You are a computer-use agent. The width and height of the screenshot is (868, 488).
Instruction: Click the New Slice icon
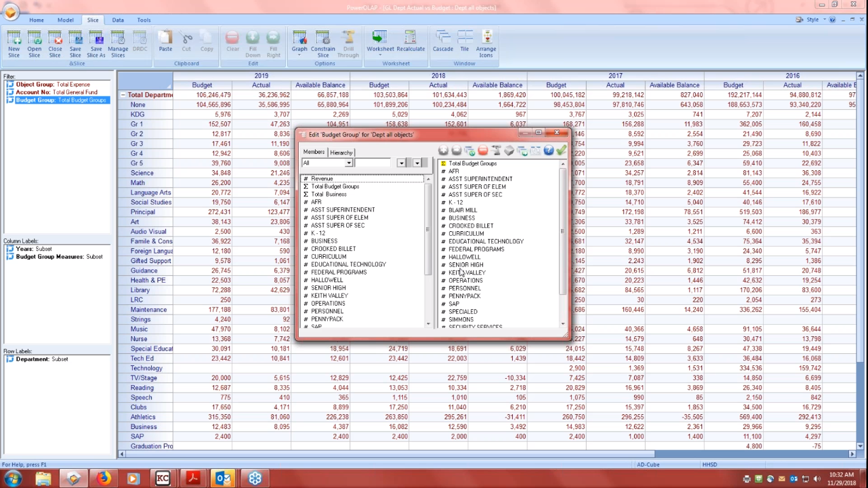click(x=14, y=44)
